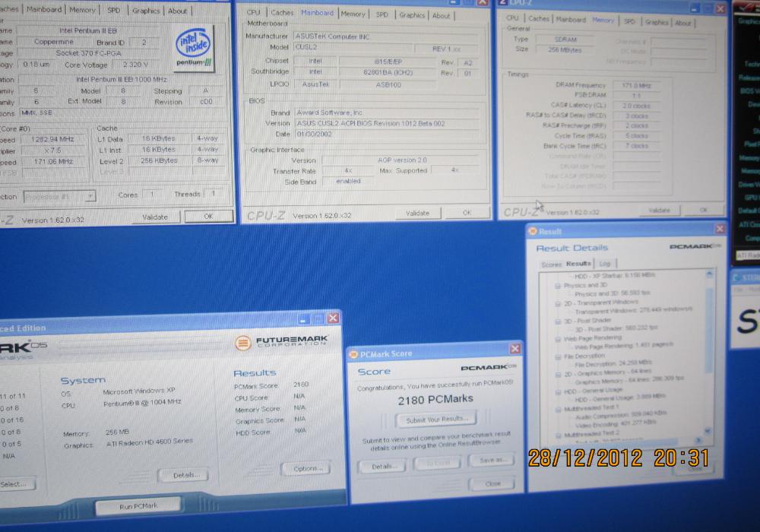Click the 2.320 V core voltage value

[x=136, y=65]
